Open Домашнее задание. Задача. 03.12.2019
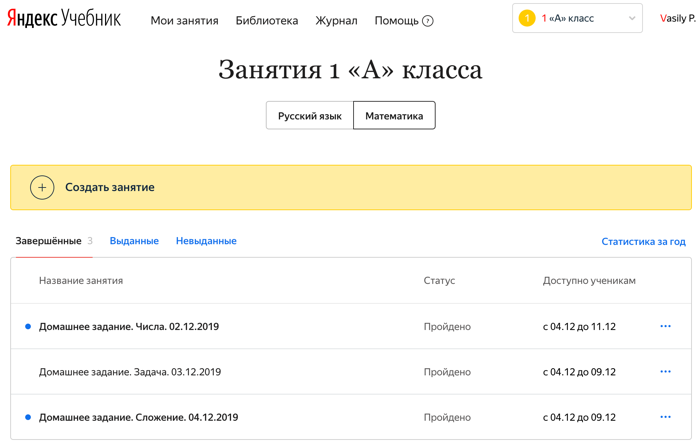The height and width of the screenshot is (448, 700). click(x=130, y=372)
